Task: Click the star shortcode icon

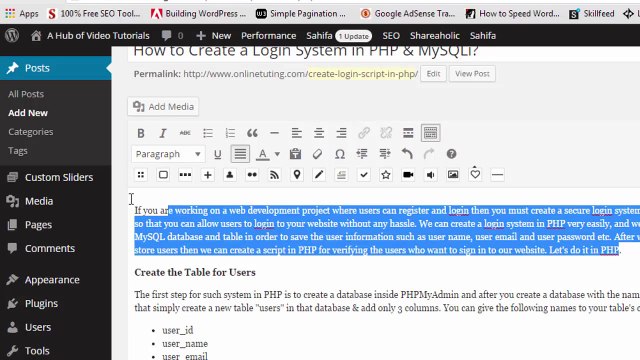Action: (x=386, y=175)
